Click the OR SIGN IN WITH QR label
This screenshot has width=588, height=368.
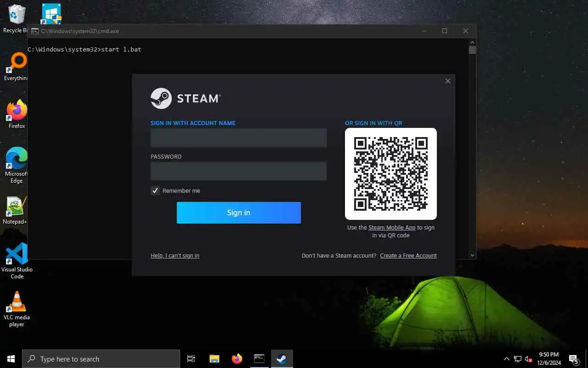(x=373, y=123)
